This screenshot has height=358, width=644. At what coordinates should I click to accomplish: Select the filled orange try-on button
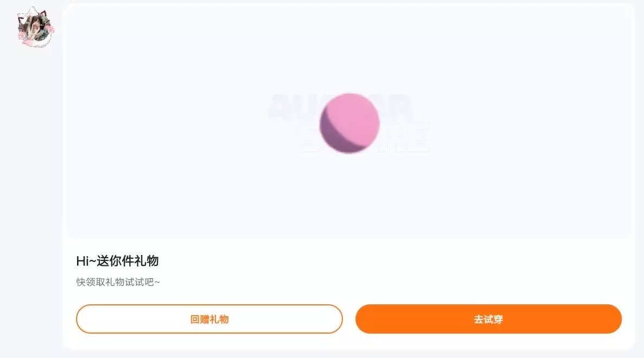488,319
